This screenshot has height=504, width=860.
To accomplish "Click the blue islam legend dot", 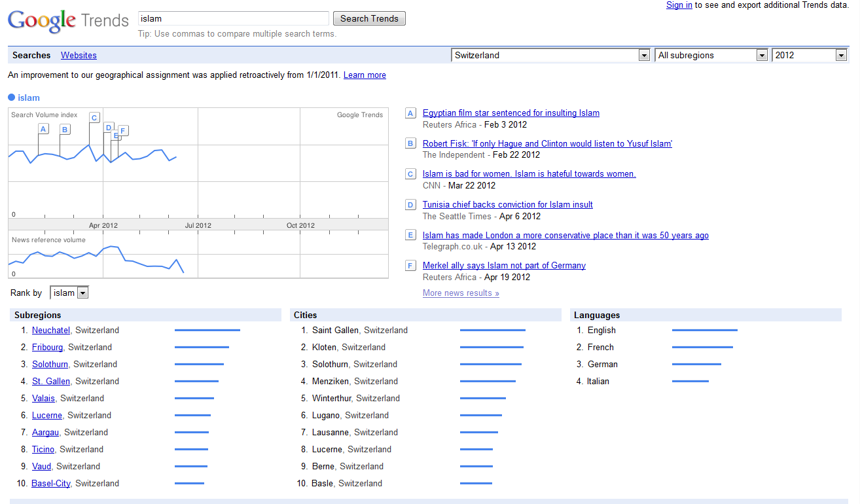I will (11, 98).
